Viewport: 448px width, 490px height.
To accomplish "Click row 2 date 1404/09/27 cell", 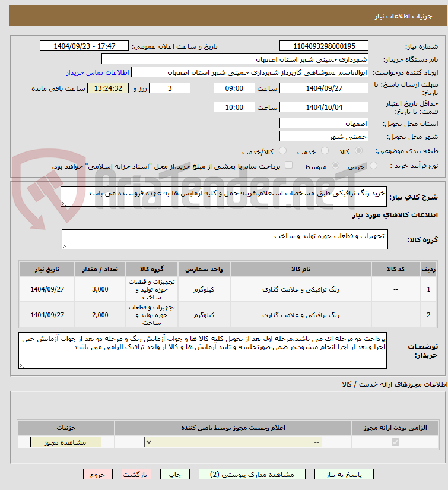I will point(47,315).
